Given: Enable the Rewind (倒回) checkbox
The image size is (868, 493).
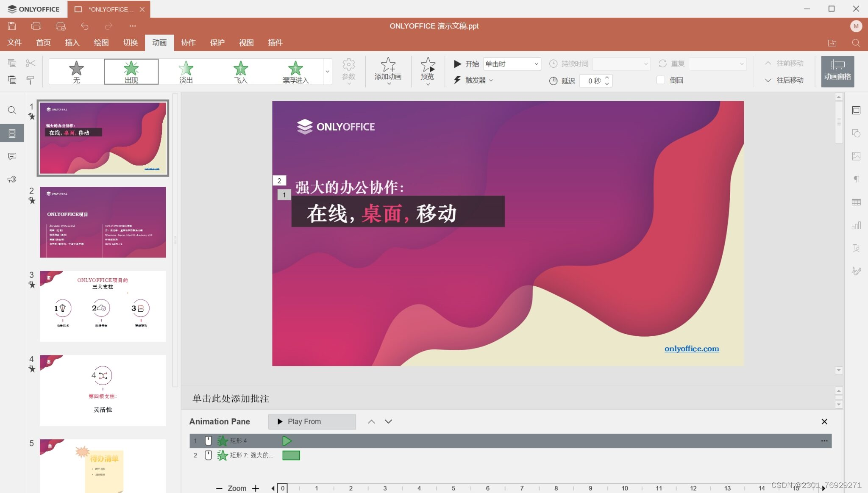Looking at the screenshot, I should [661, 80].
